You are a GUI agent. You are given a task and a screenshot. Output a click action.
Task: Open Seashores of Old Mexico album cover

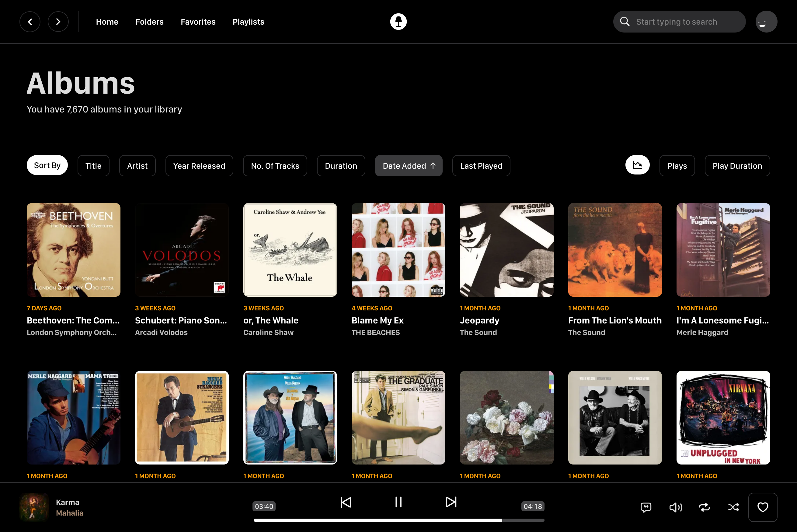290,418
